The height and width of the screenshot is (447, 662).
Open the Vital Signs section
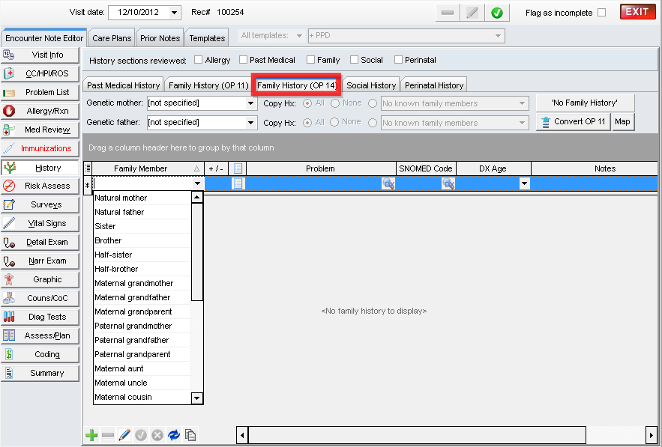click(x=40, y=223)
